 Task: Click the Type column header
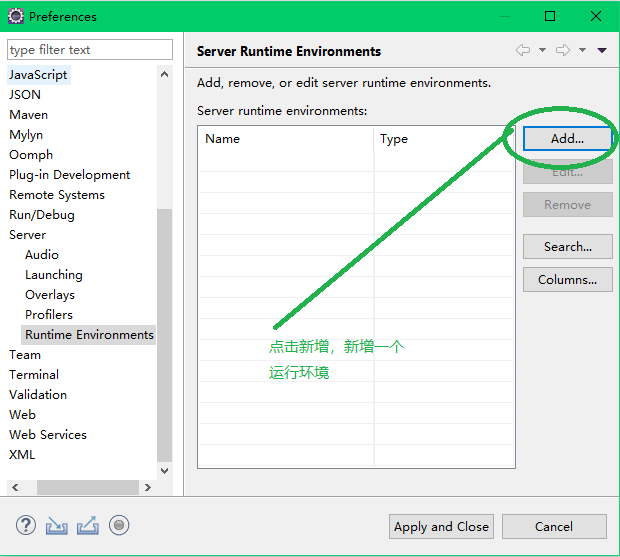444,139
